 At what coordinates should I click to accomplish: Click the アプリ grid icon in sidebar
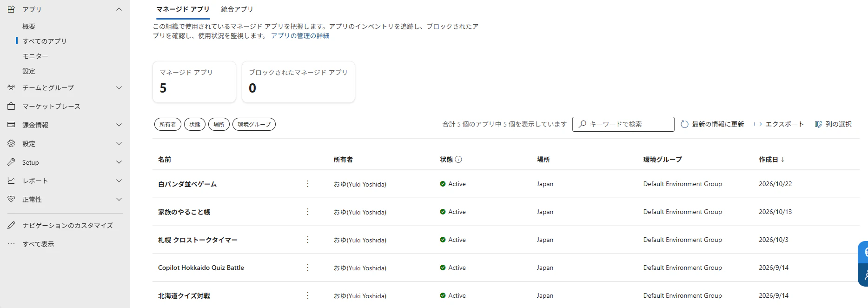[x=11, y=9]
